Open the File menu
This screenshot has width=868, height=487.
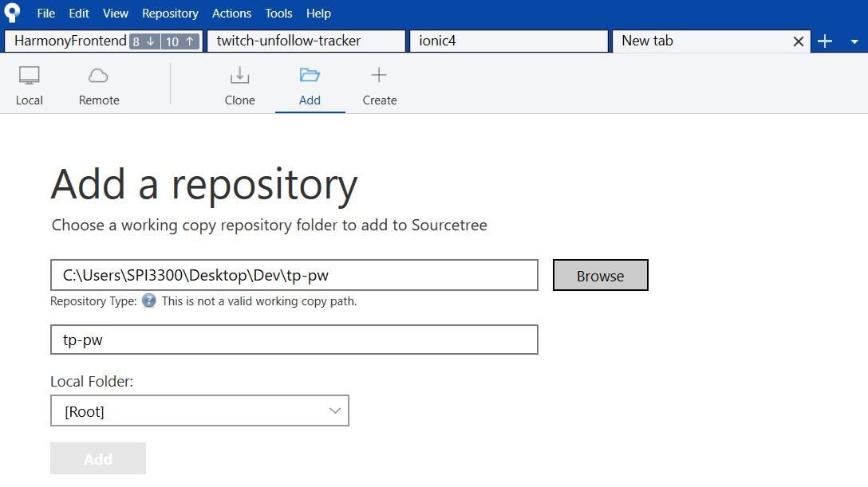(x=46, y=14)
